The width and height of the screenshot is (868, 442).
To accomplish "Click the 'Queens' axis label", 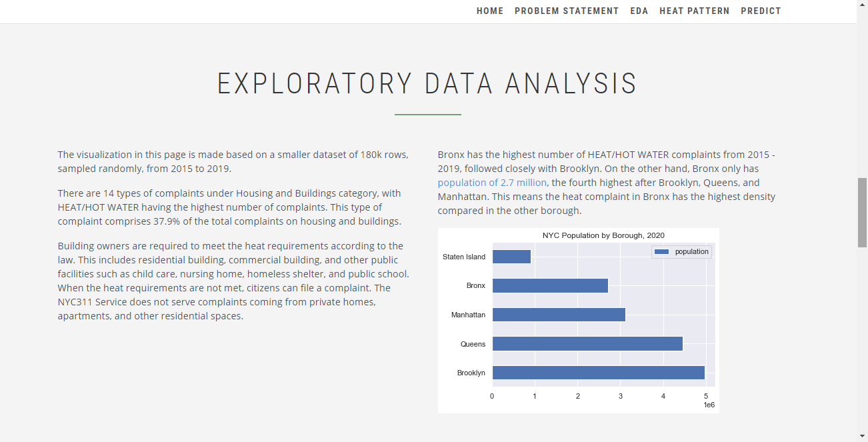I will point(473,344).
